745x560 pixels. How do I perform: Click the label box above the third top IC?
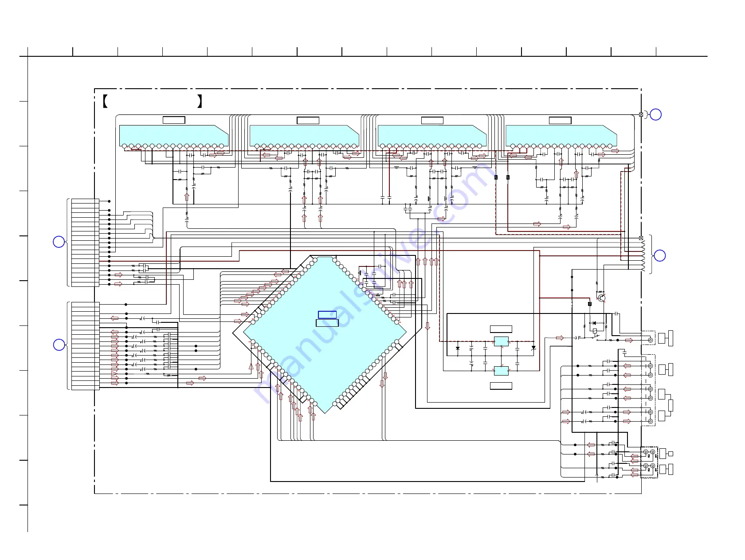[x=432, y=120]
